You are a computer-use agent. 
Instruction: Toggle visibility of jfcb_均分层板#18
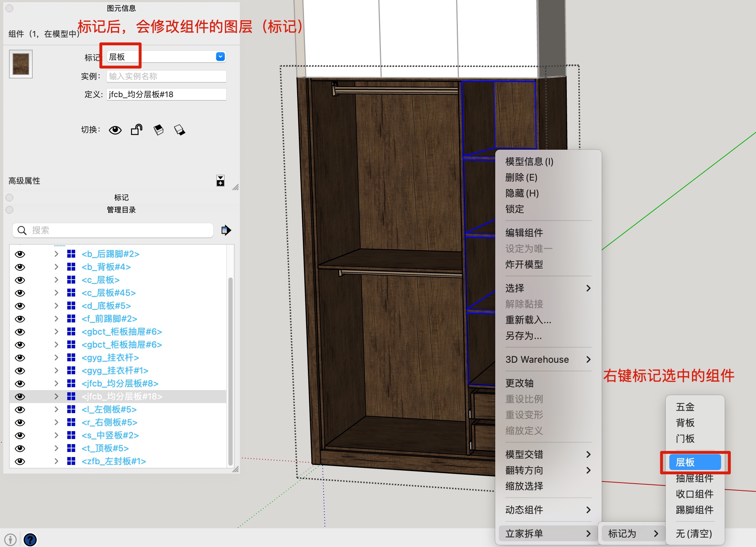(x=20, y=397)
